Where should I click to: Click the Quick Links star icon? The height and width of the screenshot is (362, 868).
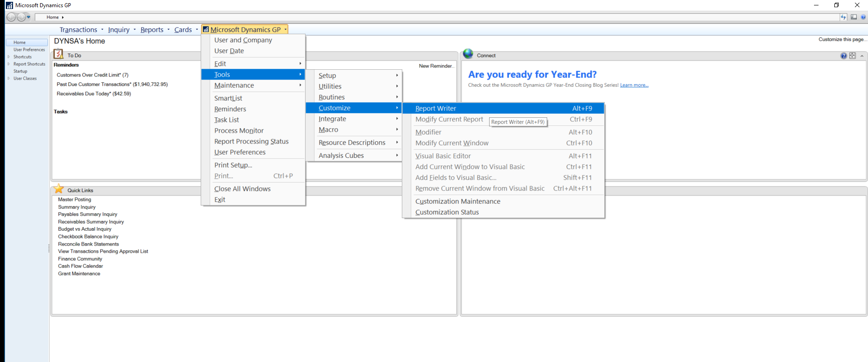click(58, 189)
